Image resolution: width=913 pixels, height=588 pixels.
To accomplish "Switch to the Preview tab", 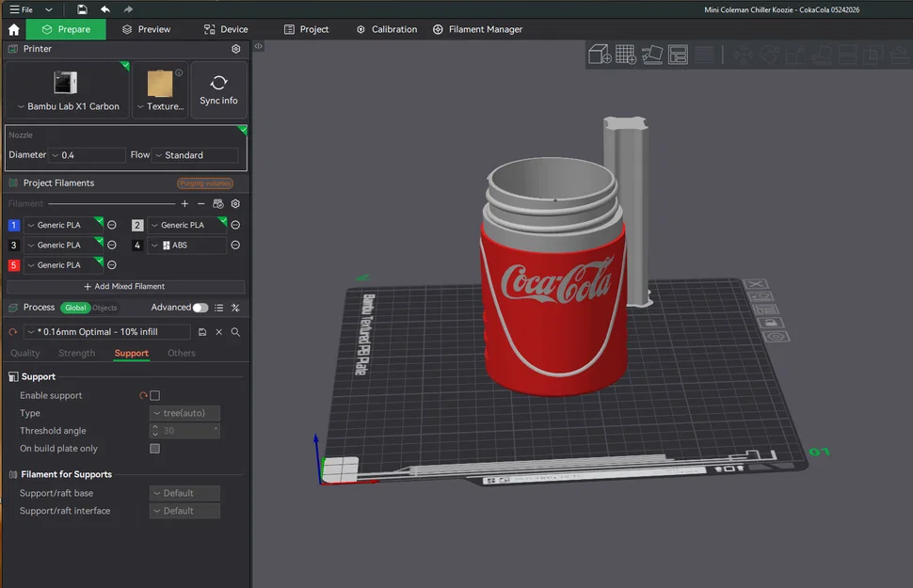I will tap(146, 30).
